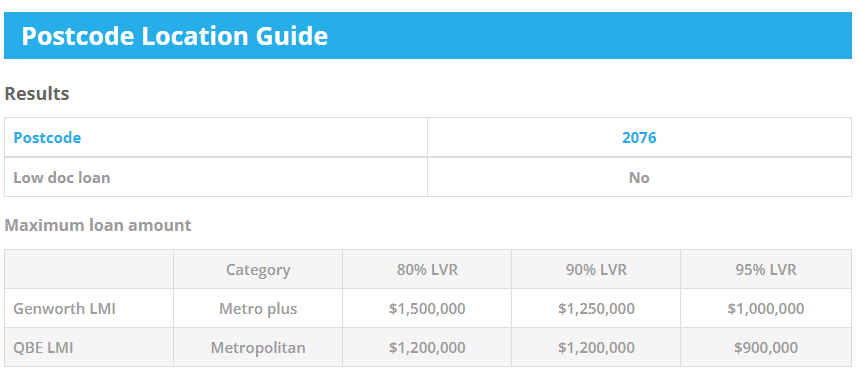Select the Genworth LMI row label

65,309
